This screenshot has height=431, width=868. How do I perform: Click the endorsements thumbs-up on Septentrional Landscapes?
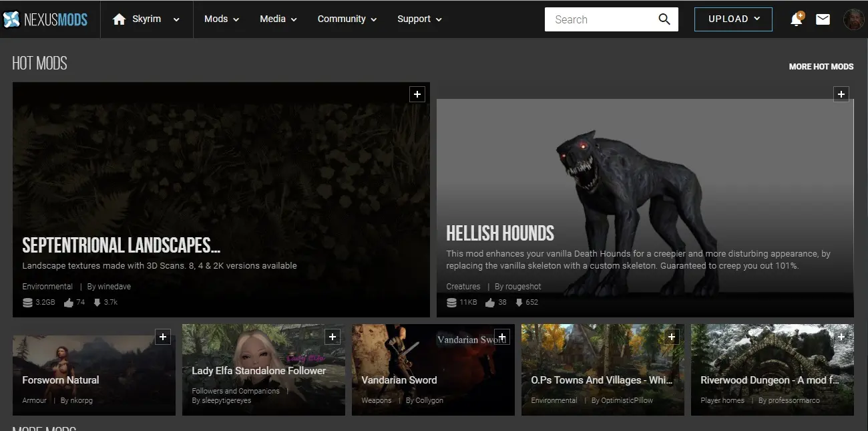[x=68, y=303]
